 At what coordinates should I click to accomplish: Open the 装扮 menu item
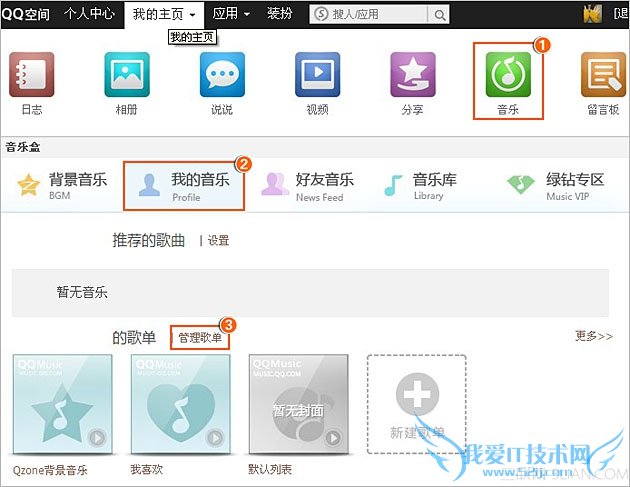[280, 14]
